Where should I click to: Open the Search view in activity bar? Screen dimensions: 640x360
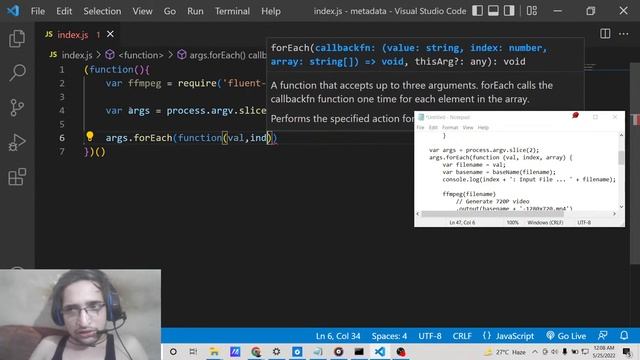(17, 73)
